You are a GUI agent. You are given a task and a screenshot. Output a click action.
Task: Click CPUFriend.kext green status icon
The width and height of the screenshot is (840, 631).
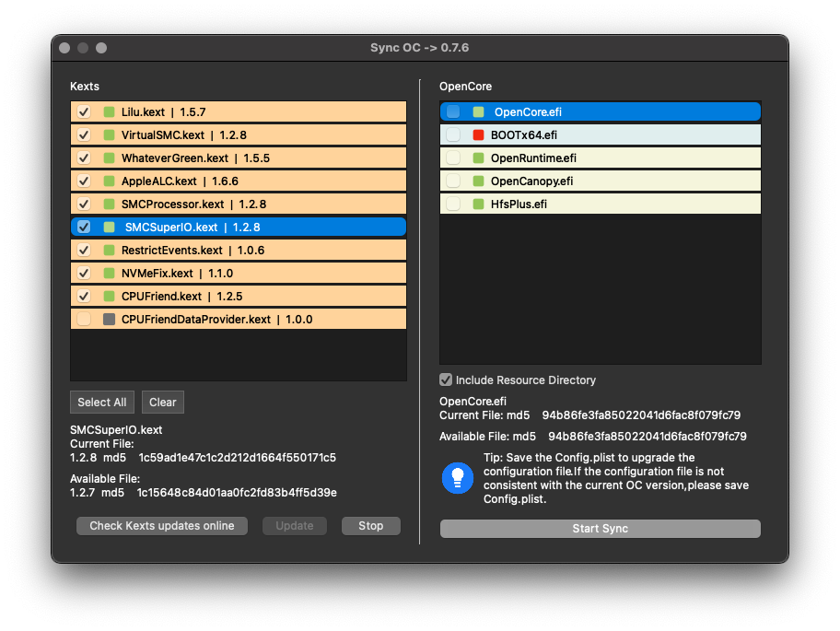click(110, 297)
